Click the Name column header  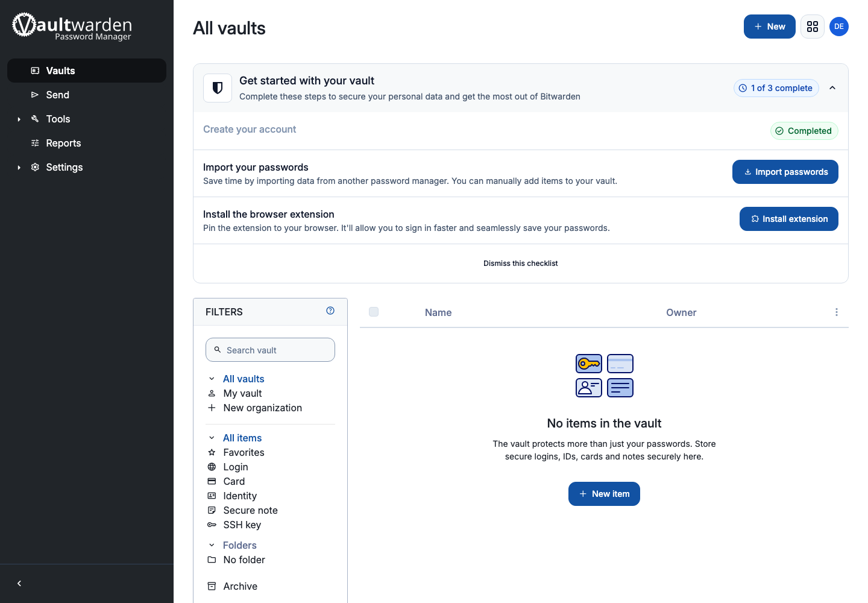pyautogui.click(x=438, y=312)
